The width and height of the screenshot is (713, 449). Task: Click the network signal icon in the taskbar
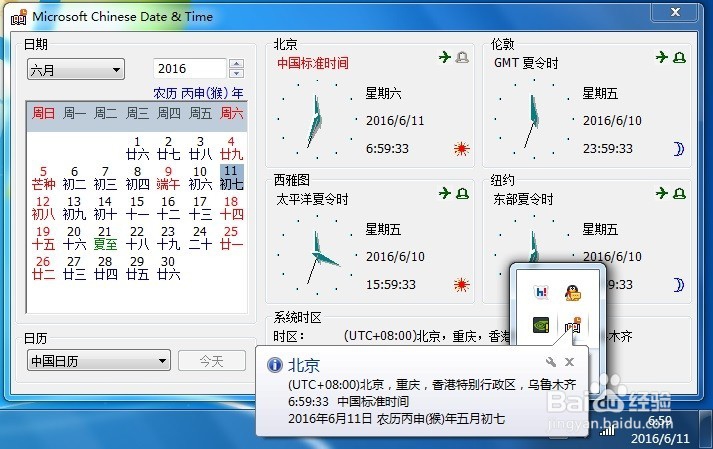pyautogui.click(x=607, y=429)
